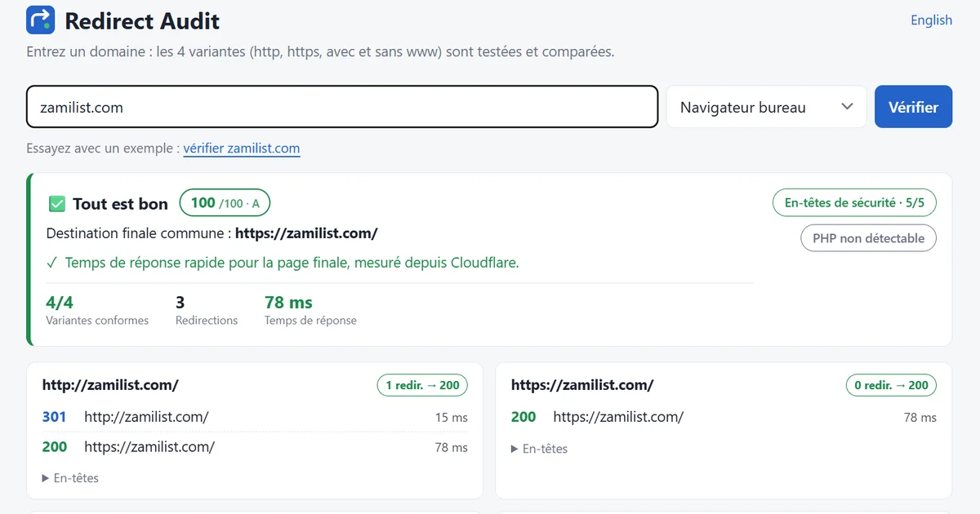Focus the domain field containing zamilist.com
Screen dimensions: 980x514
coord(342,107)
